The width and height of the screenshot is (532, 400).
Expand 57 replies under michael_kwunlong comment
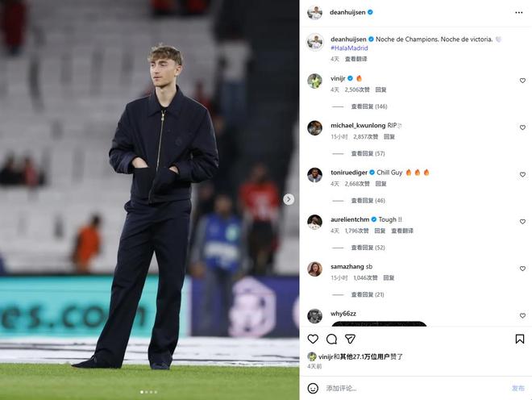coord(368,153)
